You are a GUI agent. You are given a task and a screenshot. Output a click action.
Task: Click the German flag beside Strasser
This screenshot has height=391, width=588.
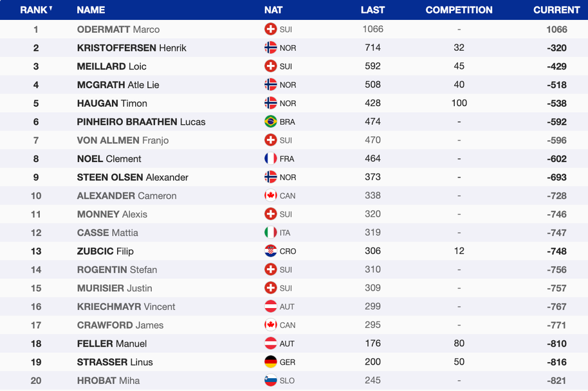[x=271, y=362]
